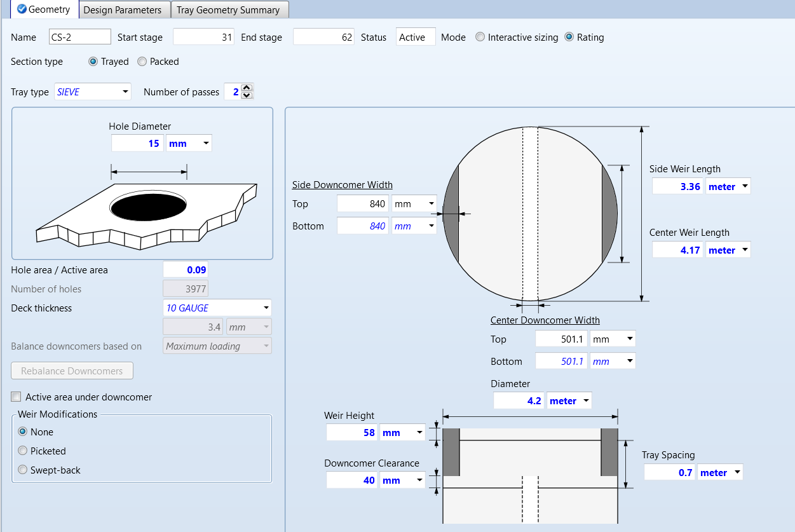Open Diameter unit dropdown
This screenshot has height=532, width=795.
click(569, 401)
